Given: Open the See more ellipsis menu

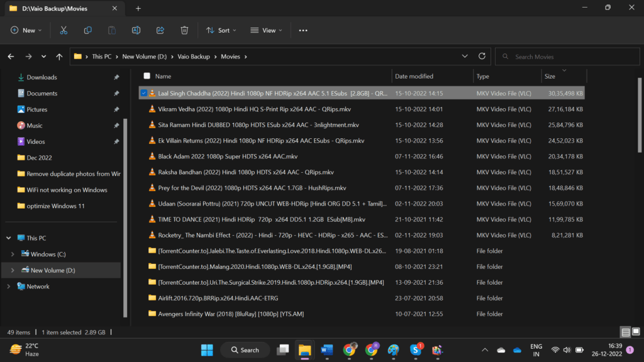Looking at the screenshot, I should tap(303, 30).
